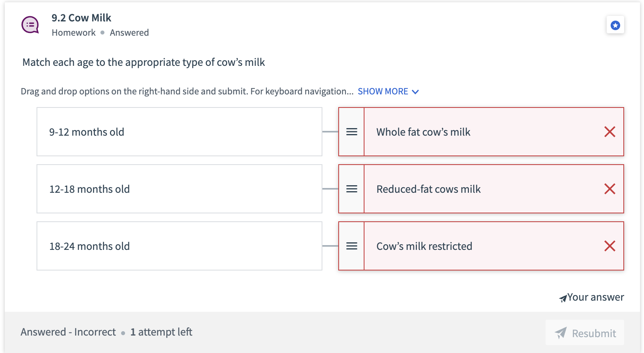Click red X on Reduced-fat cows milk
This screenshot has width=644, height=353.
(609, 189)
